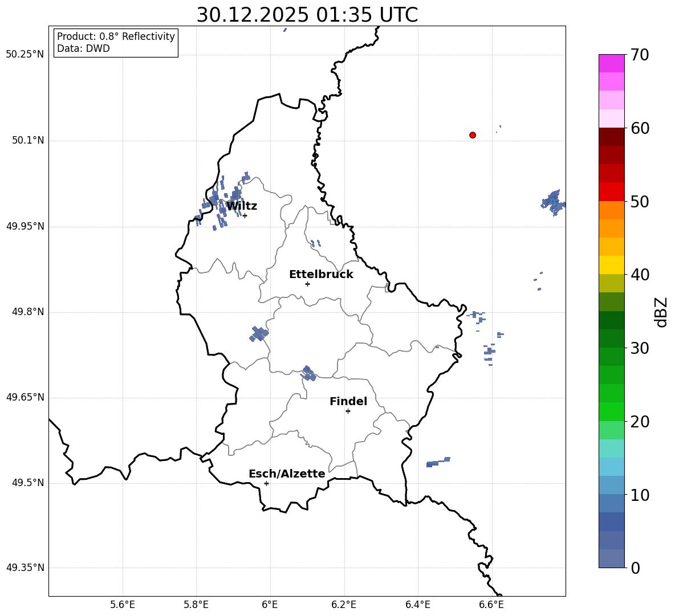Click the 49.5°N latitude label

28,483
